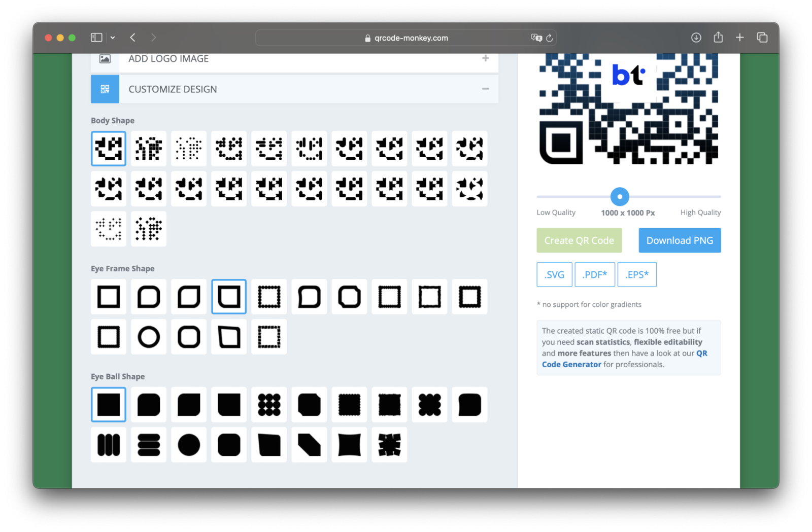Click the Low Quality label of the slider
Viewport: 812px width, 532px height.
[556, 212]
